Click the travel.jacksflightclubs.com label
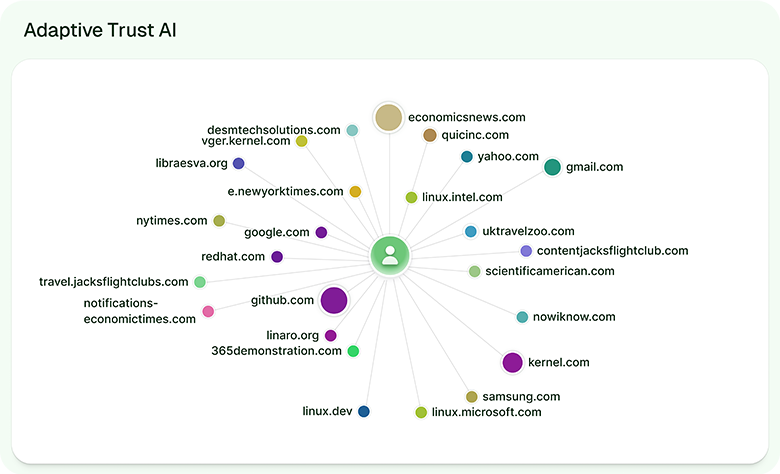The height and width of the screenshot is (474, 780). click(x=113, y=282)
